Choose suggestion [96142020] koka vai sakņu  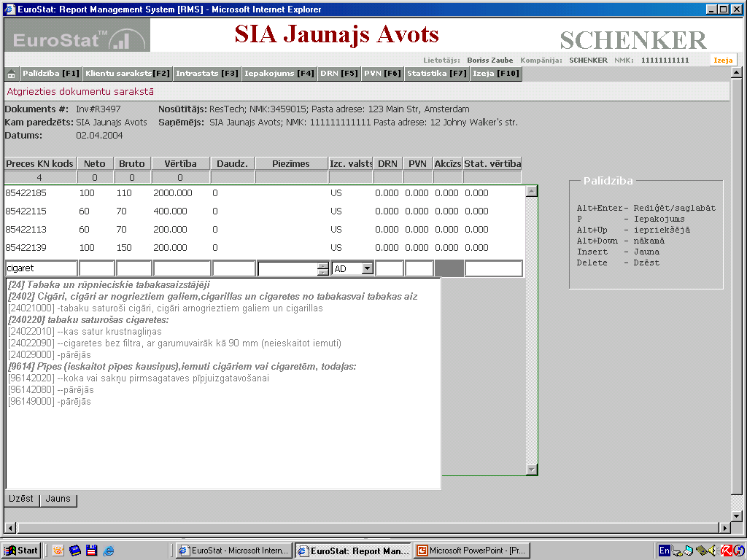pos(139,378)
